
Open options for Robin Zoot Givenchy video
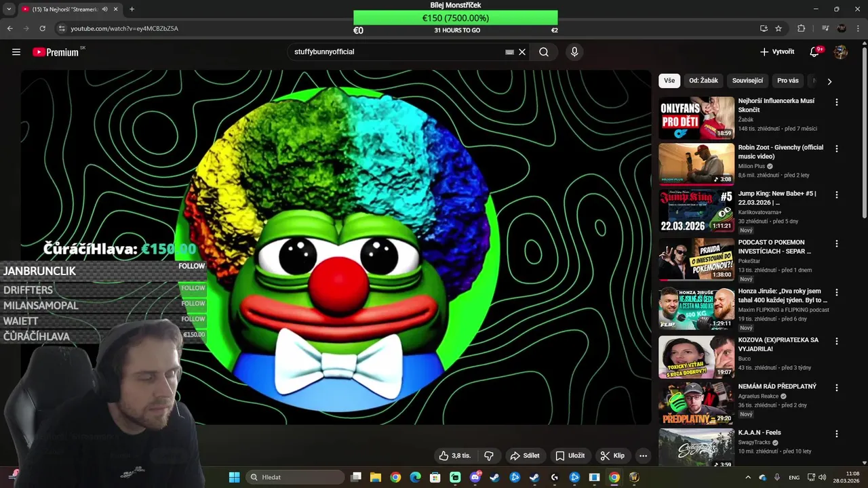pyautogui.click(x=836, y=148)
